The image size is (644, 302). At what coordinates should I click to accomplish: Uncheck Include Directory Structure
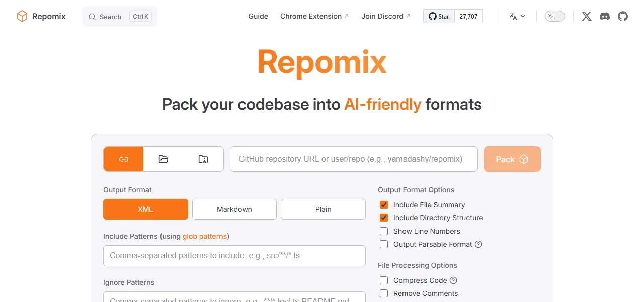coord(384,218)
